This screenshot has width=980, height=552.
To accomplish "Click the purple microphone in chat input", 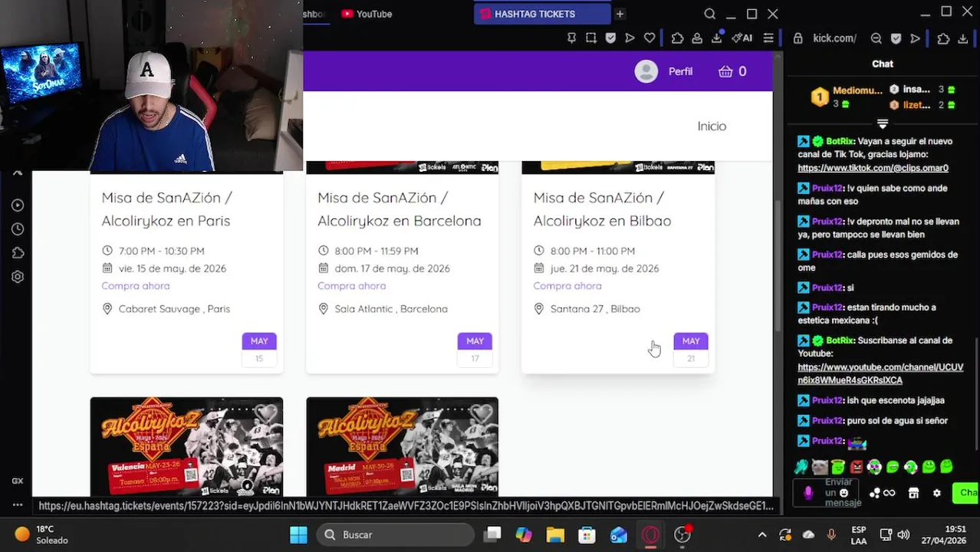I will pyautogui.click(x=807, y=493).
